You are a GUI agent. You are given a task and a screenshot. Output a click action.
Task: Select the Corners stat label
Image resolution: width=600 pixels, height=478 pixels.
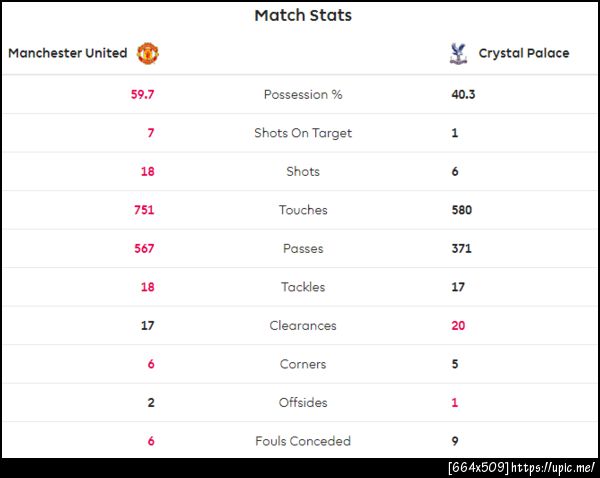(303, 364)
